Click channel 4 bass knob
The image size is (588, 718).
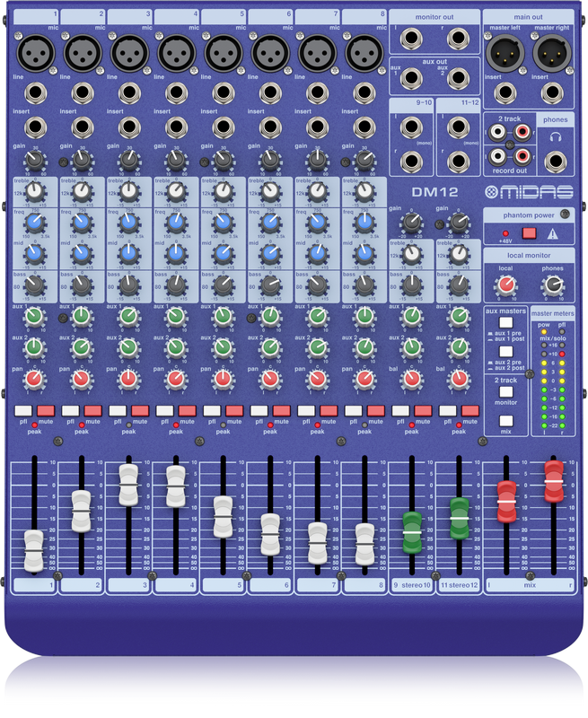pyautogui.click(x=175, y=285)
